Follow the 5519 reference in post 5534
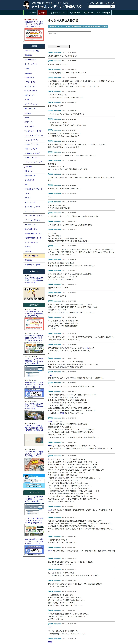138x644 pixels. click(50, 551)
